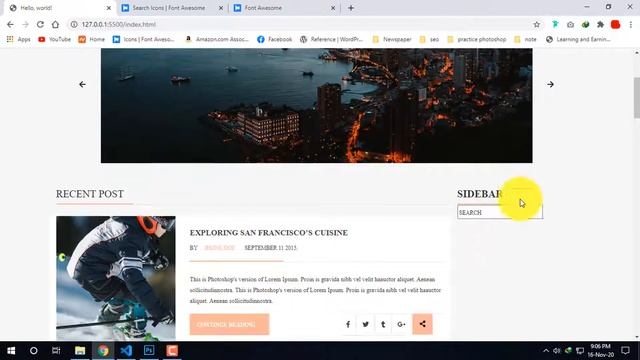Image resolution: width=640 pixels, height=360 pixels.
Task: Open the notification center
Action: (x=625, y=351)
